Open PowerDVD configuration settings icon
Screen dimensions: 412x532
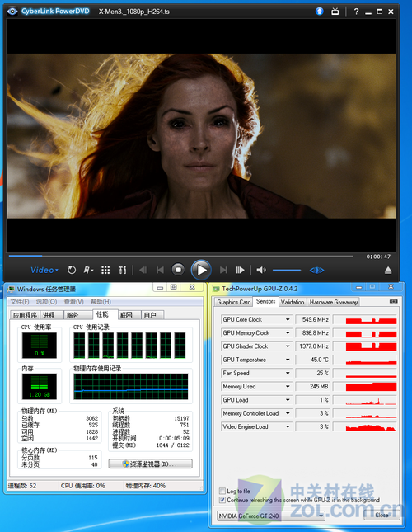click(x=122, y=270)
